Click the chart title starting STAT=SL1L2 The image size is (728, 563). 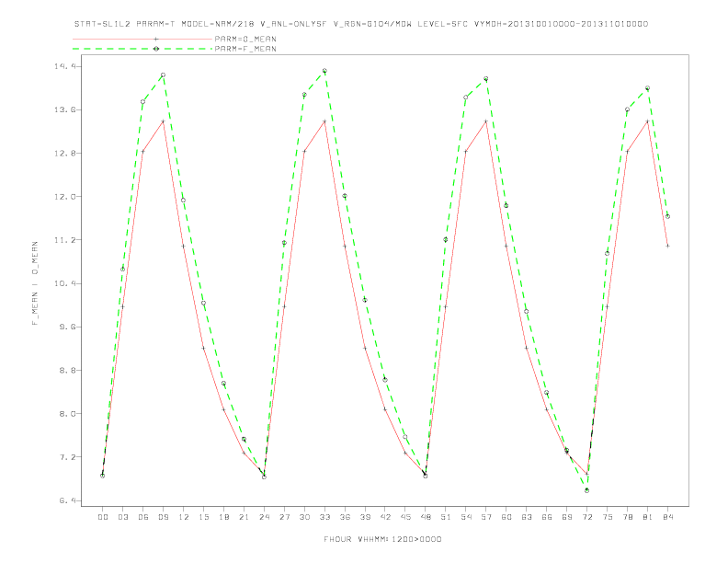[360, 24]
